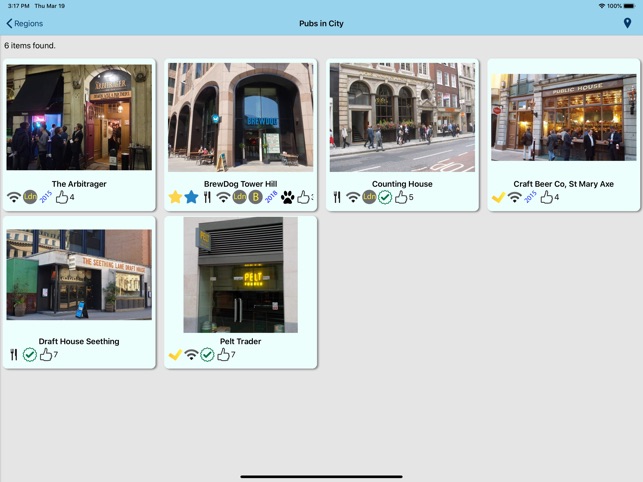
Task: Select Craft Beer Co, St Mary Axe title
Action: 564,184
